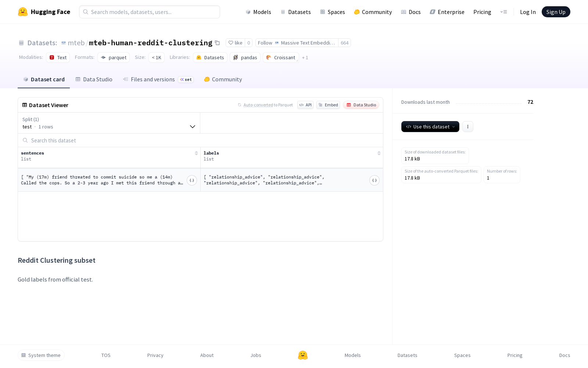Sort the sentences column with its arrows
Screen dimensions: 588x368
click(196, 153)
